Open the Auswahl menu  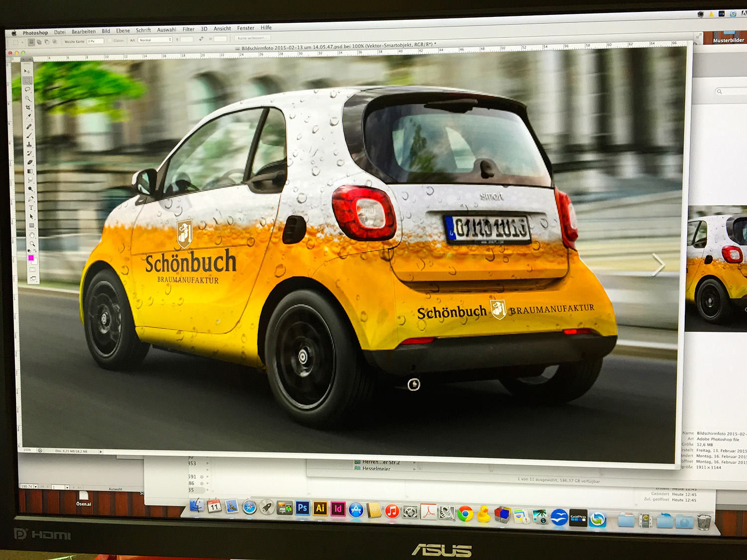(x=166, y=29)
